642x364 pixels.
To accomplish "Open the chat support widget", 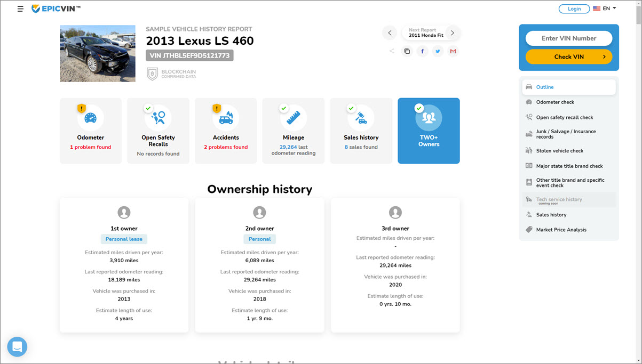I will click(17, 347).
